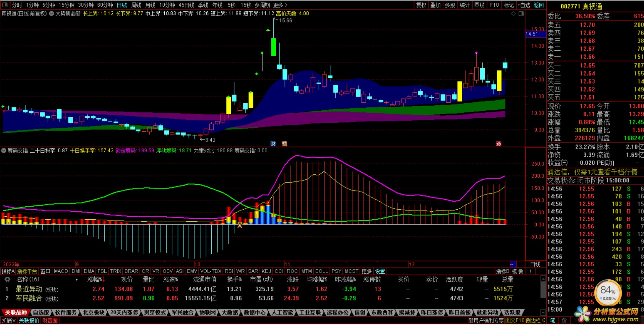Toggle the 指标B selector
Image resolution: width=644 pixels, height=325 pixels.
502,271
